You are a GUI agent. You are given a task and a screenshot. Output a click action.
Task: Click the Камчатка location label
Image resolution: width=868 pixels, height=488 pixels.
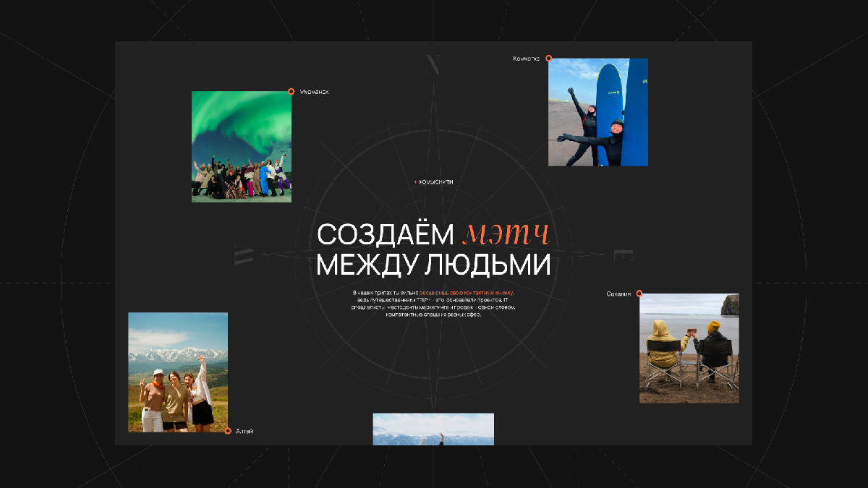tap(527, 59)
